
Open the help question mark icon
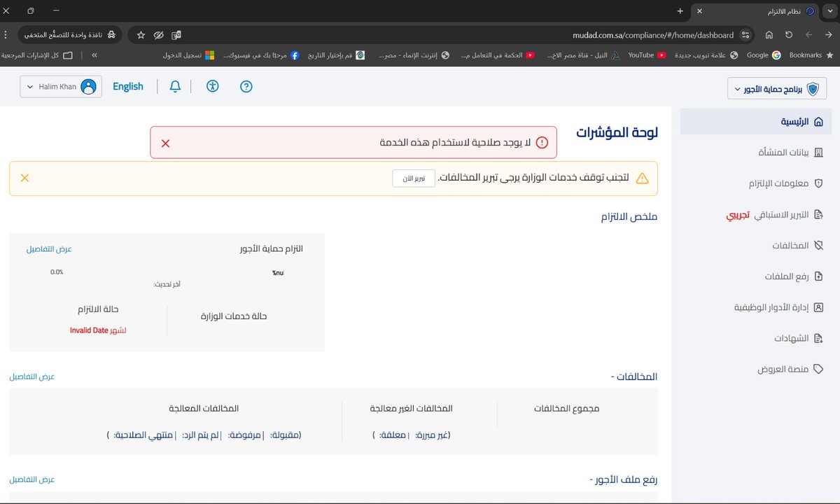click(x=246, y=86)
